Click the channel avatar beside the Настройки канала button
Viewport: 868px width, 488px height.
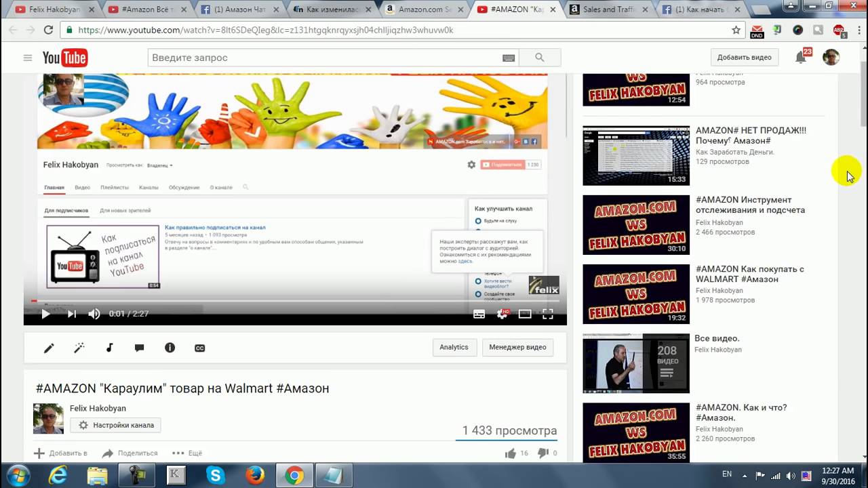[48, 419]
